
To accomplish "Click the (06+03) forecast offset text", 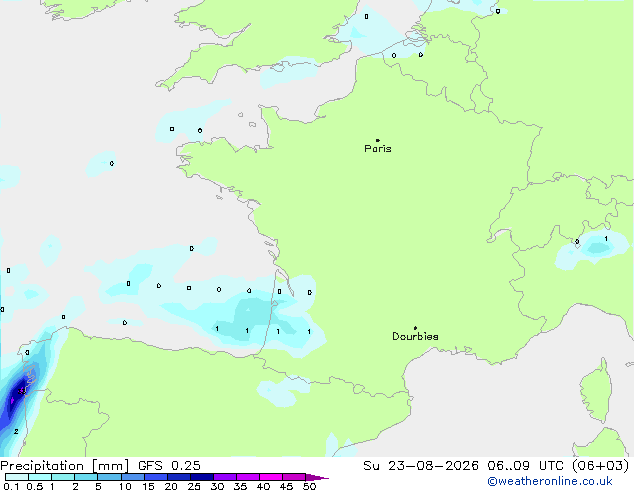I will [600, 466].
